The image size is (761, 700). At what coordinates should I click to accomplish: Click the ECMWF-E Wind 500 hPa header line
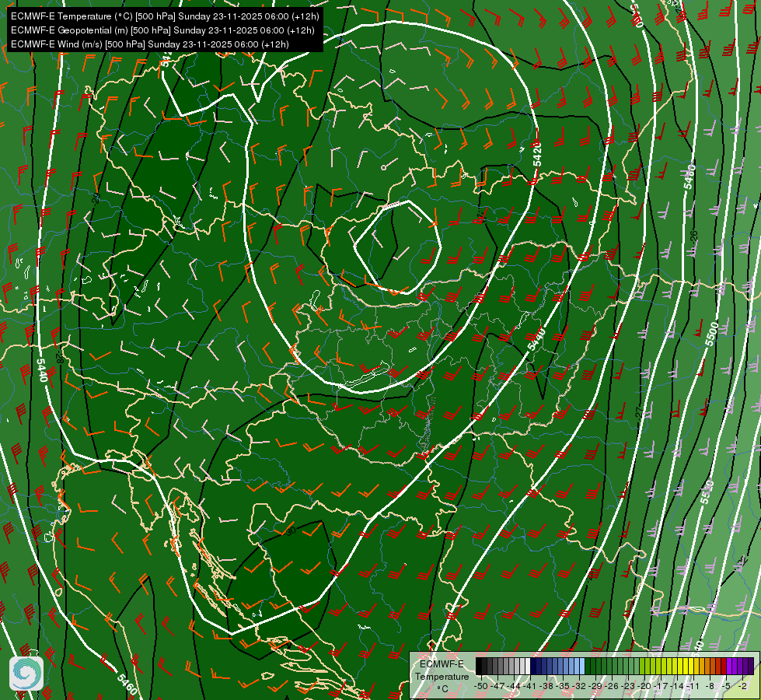150,44
